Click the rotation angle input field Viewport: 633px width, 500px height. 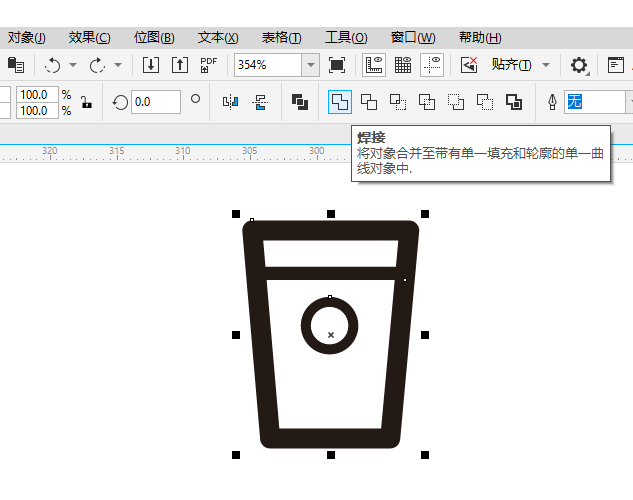(x=155, y=102)
